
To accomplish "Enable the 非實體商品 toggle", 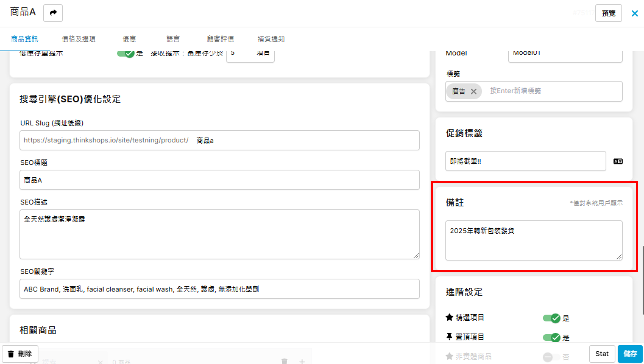I will pos(551,357).
